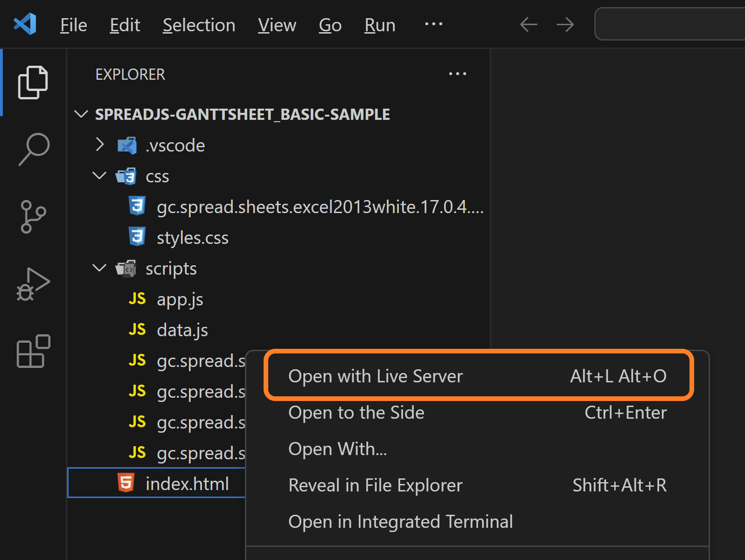Click the css folder name
The image size is (745, 560).
point(157,177)
